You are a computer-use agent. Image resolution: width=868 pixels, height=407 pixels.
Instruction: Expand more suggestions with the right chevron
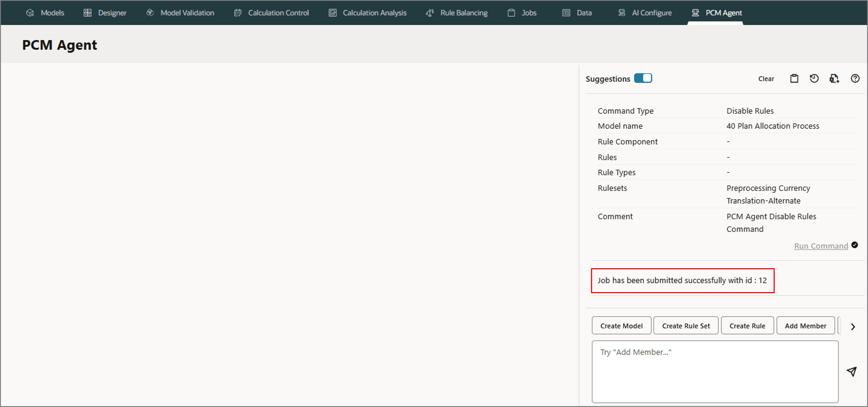point(853,327)
